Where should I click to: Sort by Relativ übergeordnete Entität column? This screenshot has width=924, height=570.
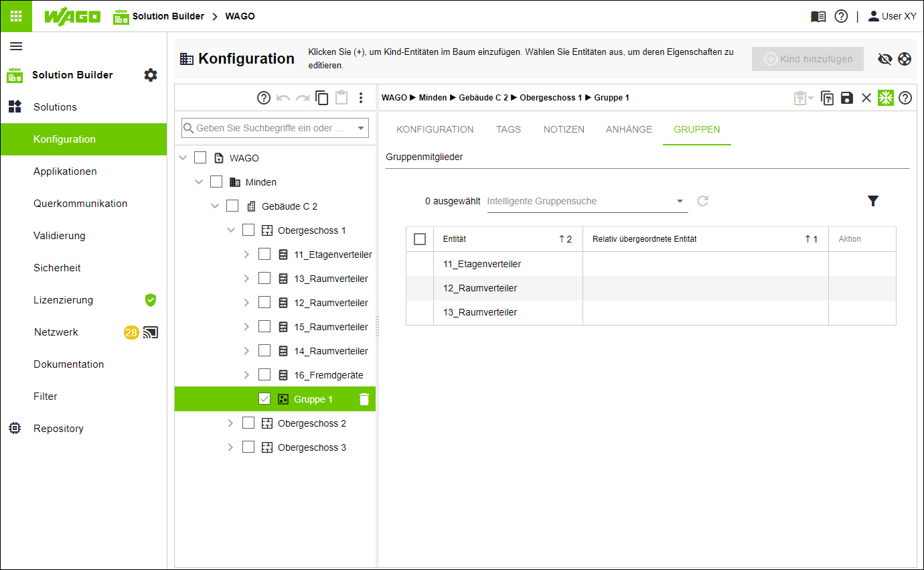click(705, 239)
